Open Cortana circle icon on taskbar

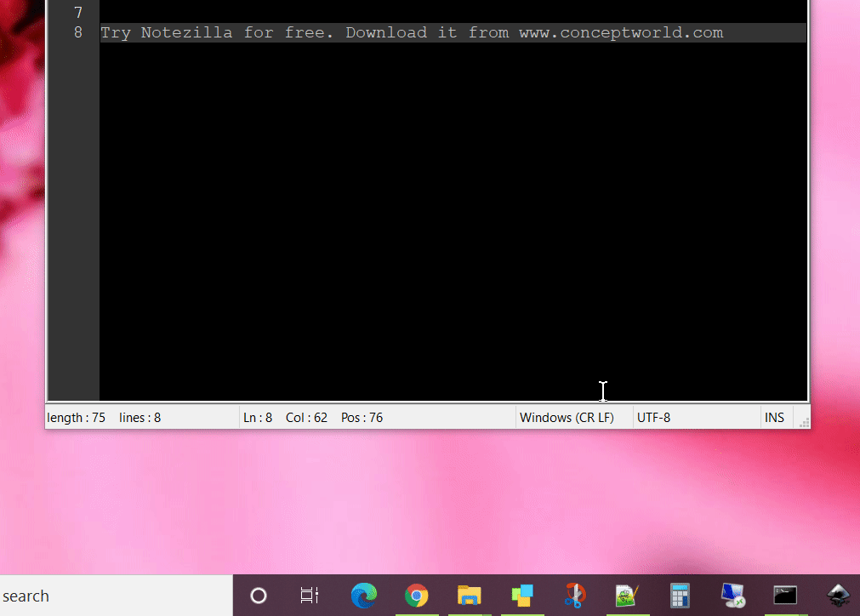259,596
